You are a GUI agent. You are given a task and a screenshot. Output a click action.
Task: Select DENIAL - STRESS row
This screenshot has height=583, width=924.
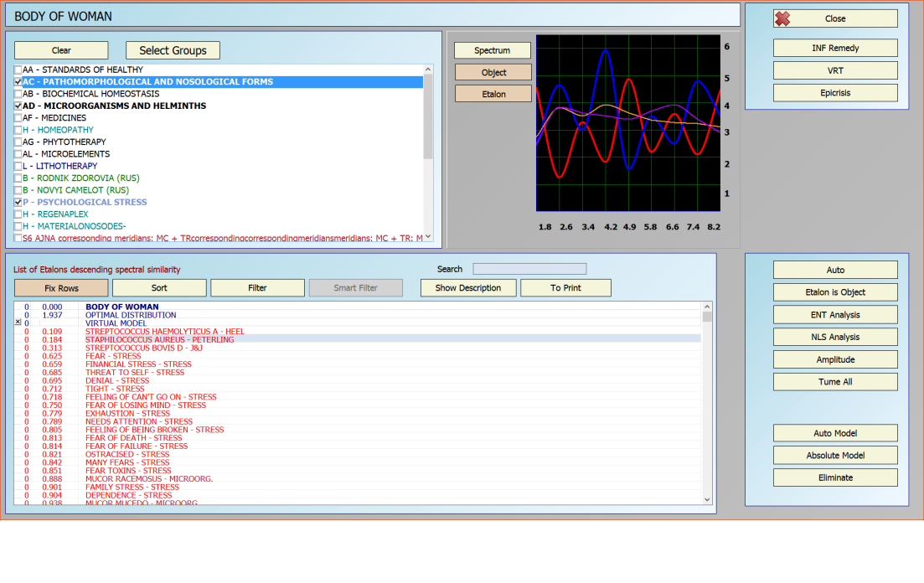pyautogui.click(x=357, y=381)
